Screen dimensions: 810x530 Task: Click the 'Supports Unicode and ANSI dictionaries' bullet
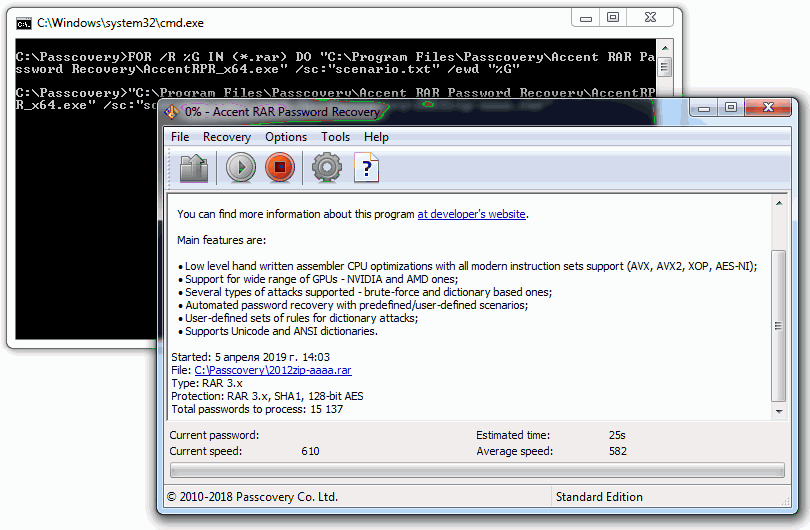[278, 331]
